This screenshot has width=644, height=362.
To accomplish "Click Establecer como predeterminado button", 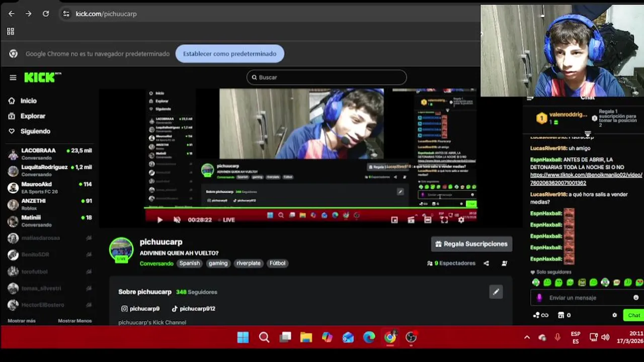I will point(230,54).
